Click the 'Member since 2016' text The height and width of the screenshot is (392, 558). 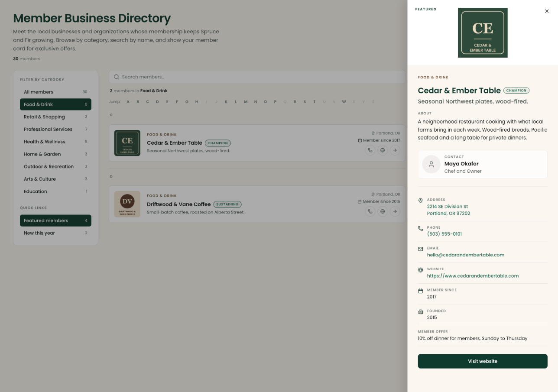click(381, 201)
